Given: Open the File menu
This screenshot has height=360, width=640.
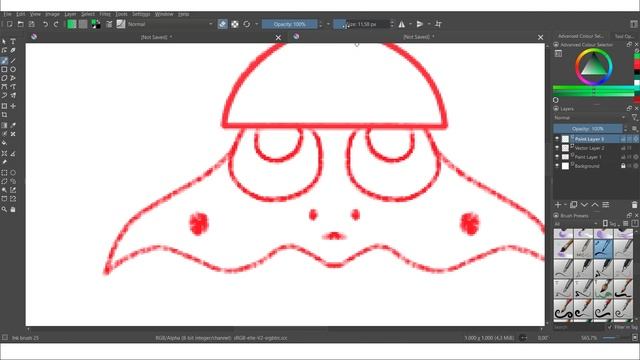Looking at the screenshot, I should coord(7,14).
